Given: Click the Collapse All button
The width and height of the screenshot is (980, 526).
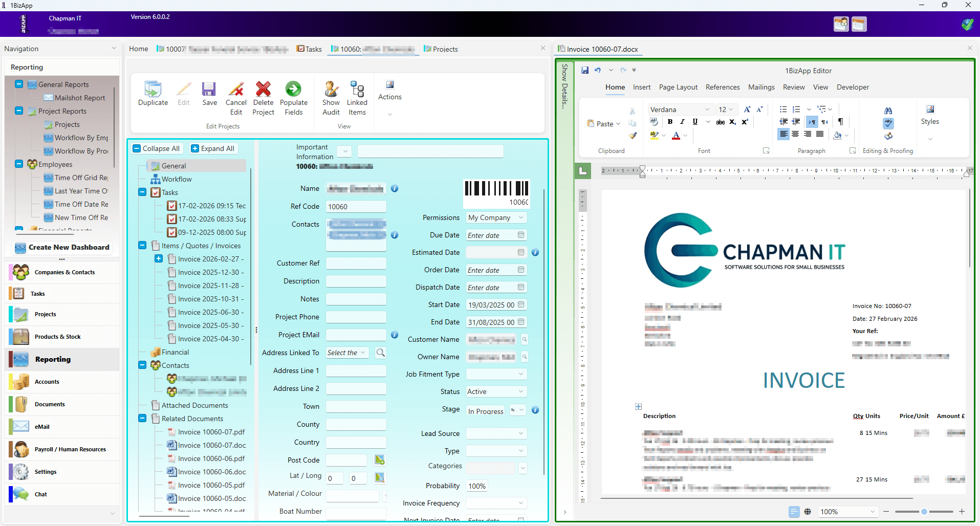Looking at the screenshot, I should pyautogui.click(x=157, y=148).
